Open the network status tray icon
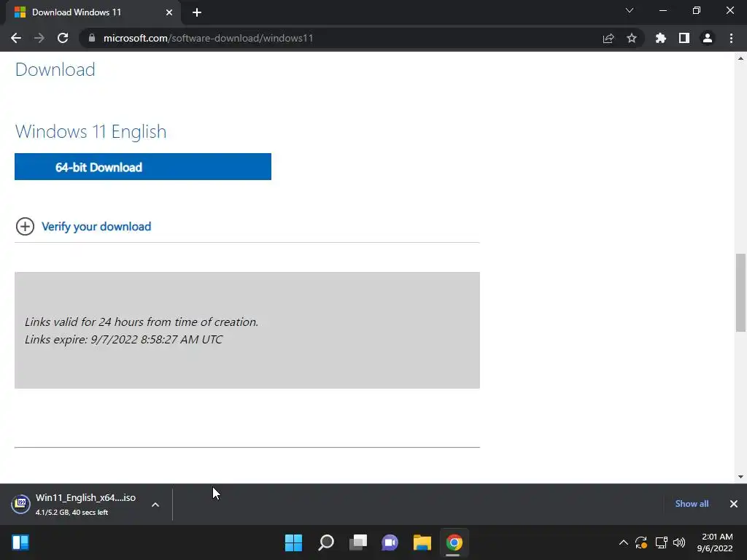The width and height of the screenshot is (747, 560). (661, 542)
